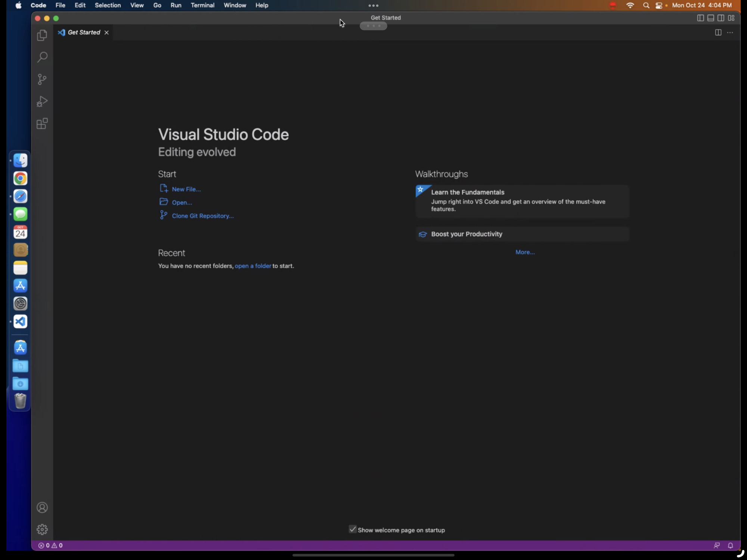This screenshot has width=747, height=560.
Task: Select the Get Started editor tab
Action: 84,32
